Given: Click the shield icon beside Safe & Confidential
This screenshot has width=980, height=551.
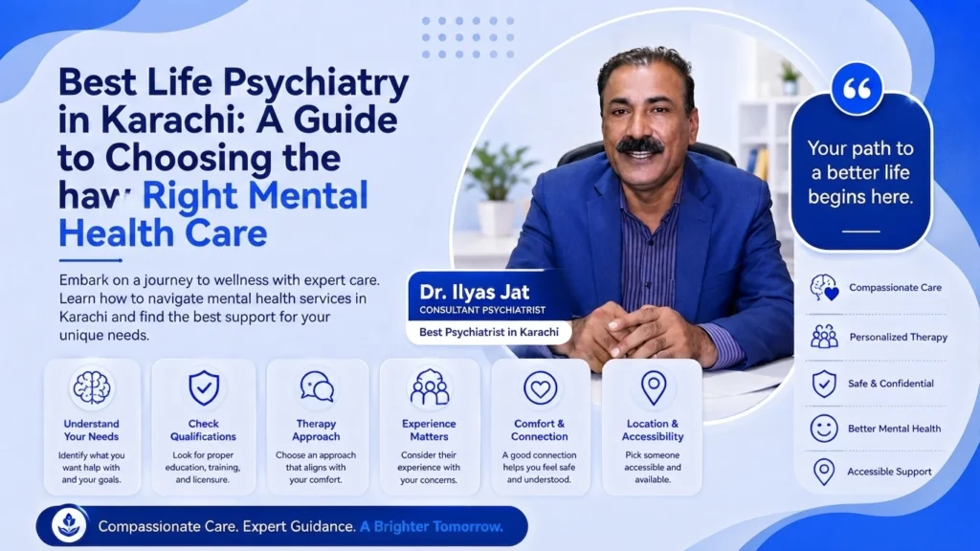Looking at the screenshot, I should [824, 384].
